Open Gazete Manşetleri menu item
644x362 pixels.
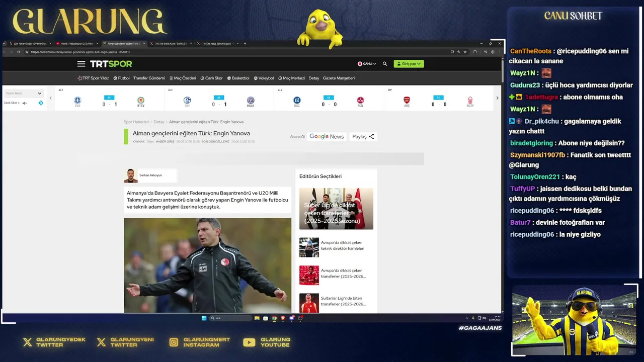point(339,78)
